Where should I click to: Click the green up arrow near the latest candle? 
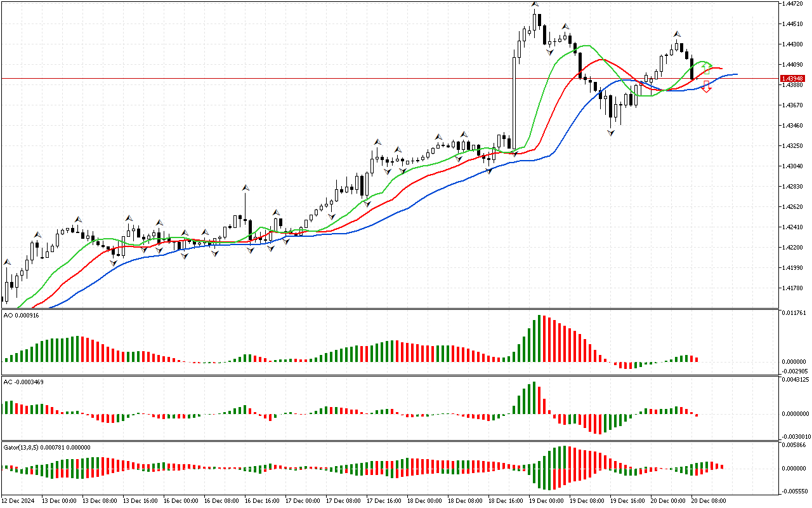click(707, 68)
